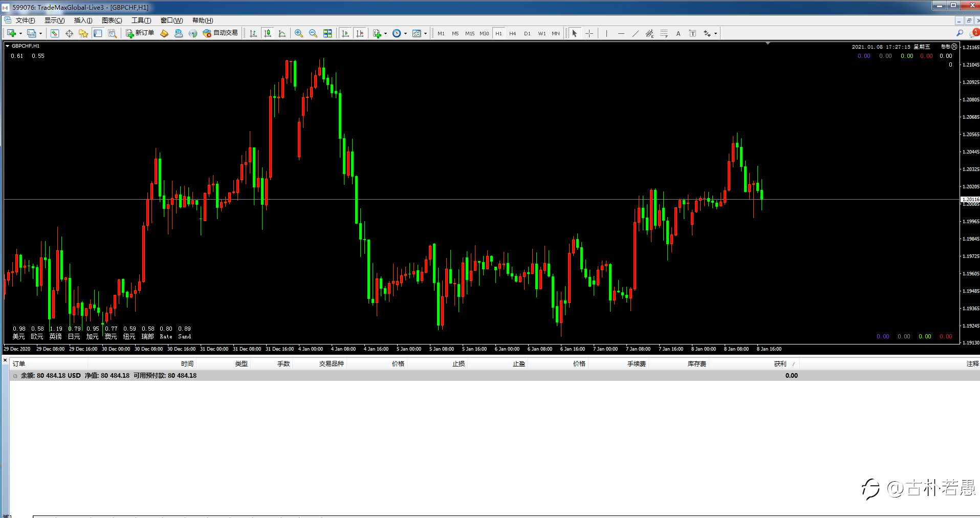The width and height of the screenshot is (980, 518).
Task: Switch timeframe to M1
Action: [x=441, y=33]
